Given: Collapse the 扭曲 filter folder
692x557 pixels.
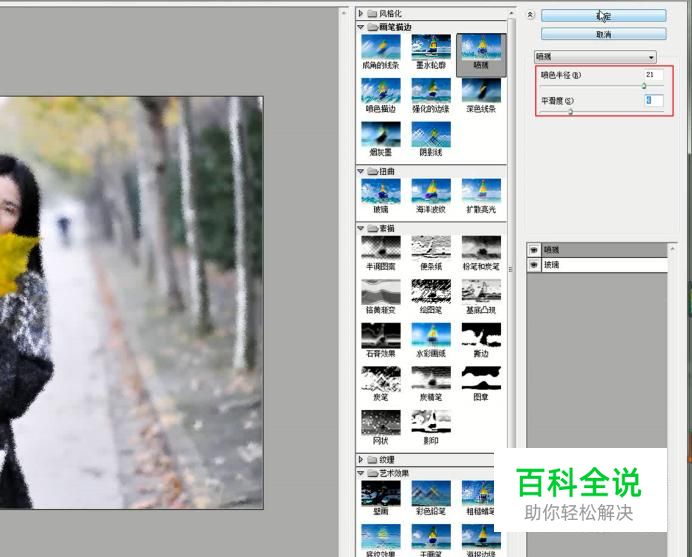Looking at the screenshot, I should 361,171.
